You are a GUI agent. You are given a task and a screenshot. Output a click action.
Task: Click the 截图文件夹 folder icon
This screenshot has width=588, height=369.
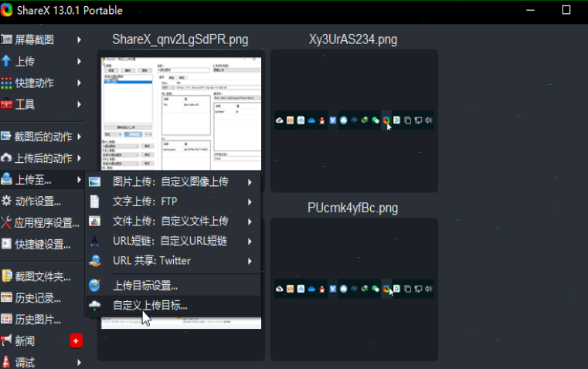tap(6, 276)
